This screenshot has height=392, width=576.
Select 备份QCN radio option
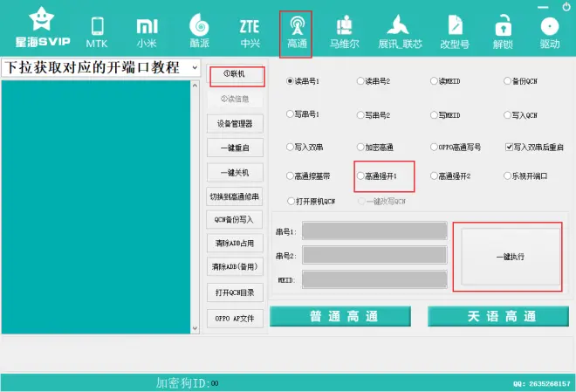(520, 81)
